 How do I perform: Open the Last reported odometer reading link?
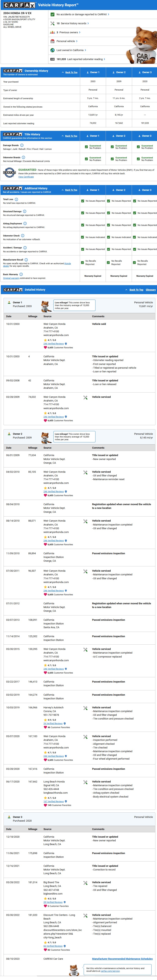[x=81, y=59]
